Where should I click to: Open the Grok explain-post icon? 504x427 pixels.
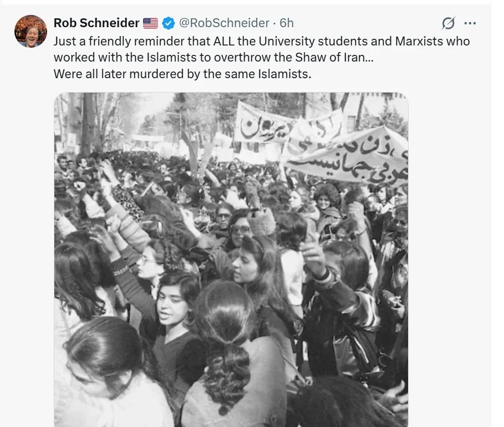point(448,23)
